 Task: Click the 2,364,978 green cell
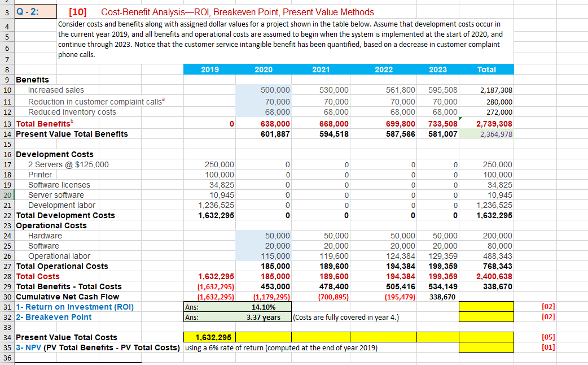(486, 134)
